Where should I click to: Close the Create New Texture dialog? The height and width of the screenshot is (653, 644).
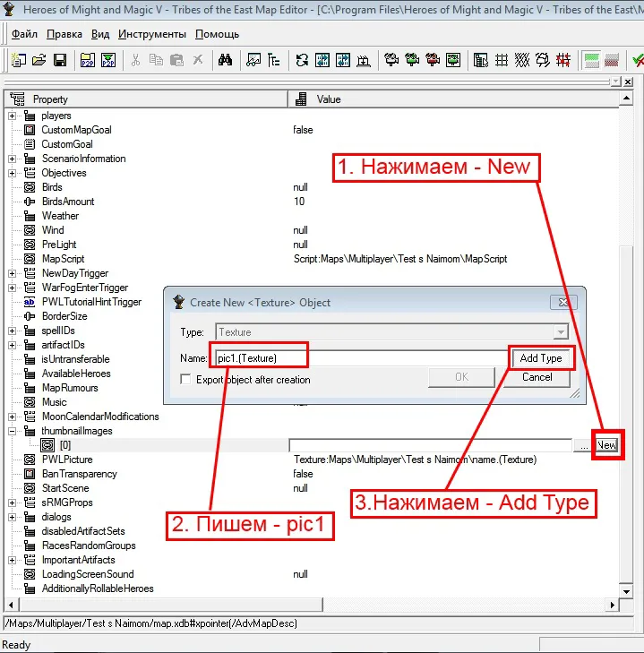pos(563,303)
